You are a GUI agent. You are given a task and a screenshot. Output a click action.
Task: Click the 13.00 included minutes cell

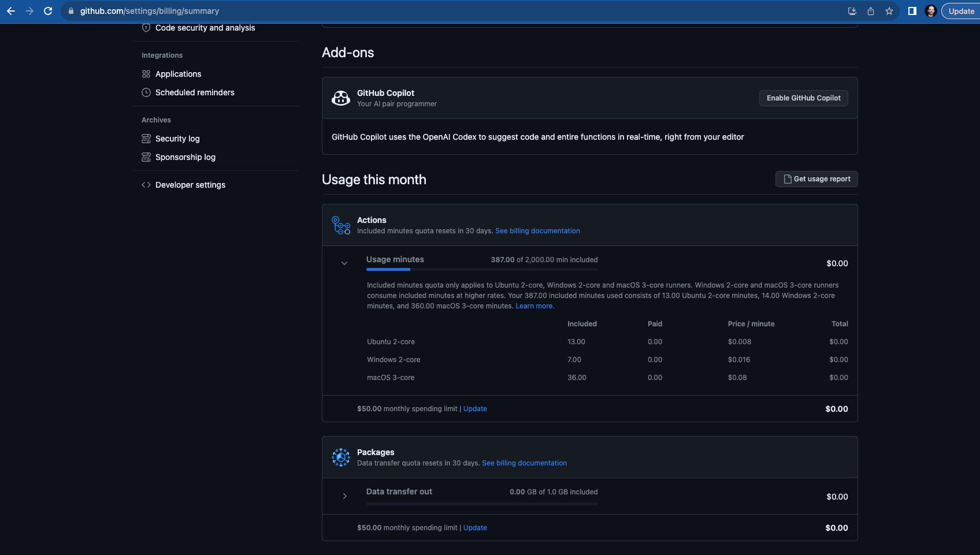tap(576, 342)
